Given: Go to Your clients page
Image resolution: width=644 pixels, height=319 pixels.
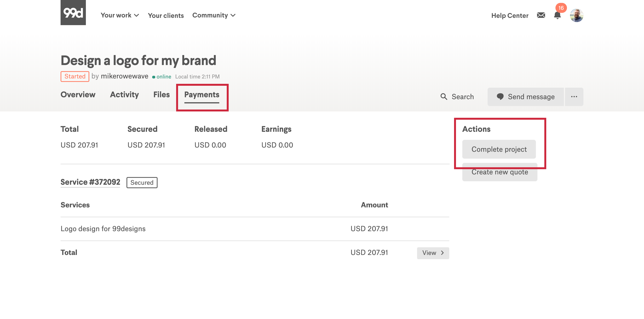Looking at the screenshot, I should point(165,16).
